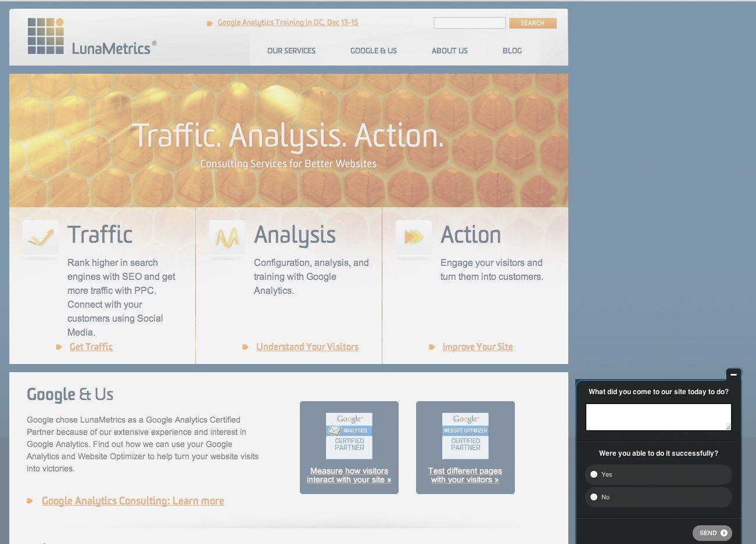Click the Action double-arrow icon
This screenshot has width=756, height=544.
point(414,237)
